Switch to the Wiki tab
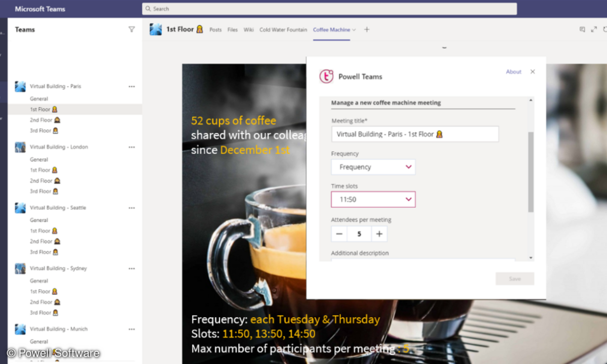 point(248,30)
